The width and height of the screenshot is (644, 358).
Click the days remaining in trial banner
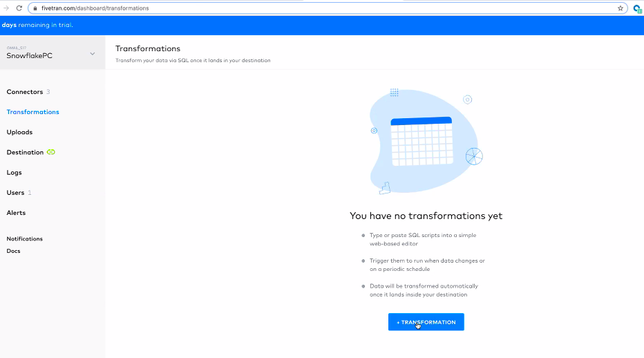(37, 25)
